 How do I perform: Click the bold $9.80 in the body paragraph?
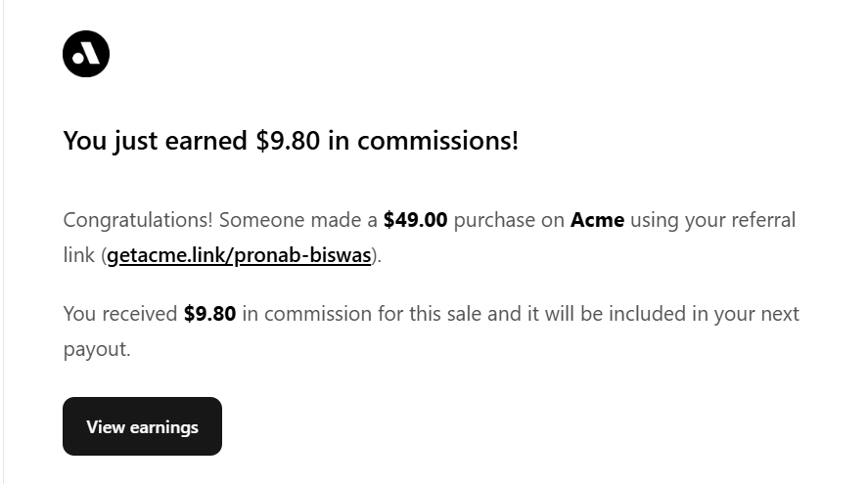pos(209,314)
